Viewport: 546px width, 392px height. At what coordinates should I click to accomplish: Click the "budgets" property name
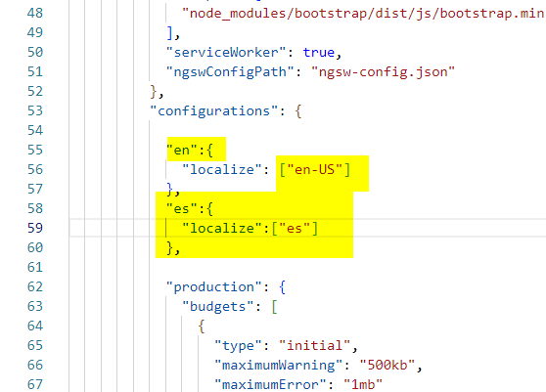click(218, 306)
